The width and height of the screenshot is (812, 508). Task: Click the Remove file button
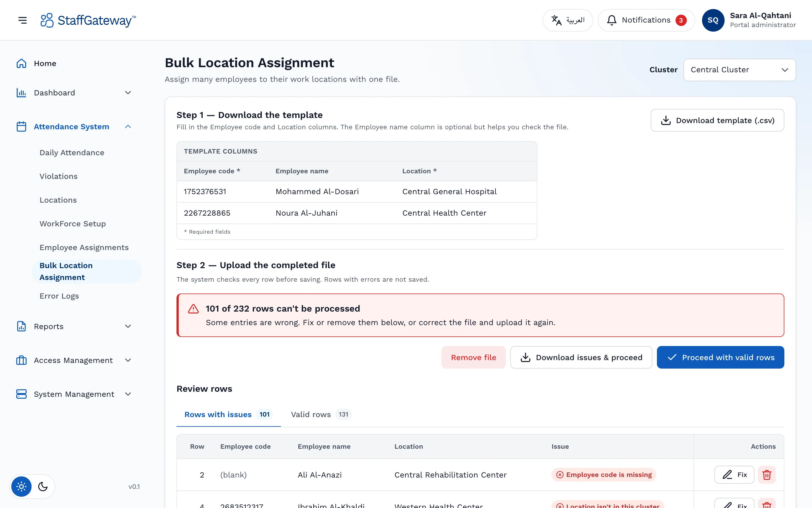pos(473,358)
